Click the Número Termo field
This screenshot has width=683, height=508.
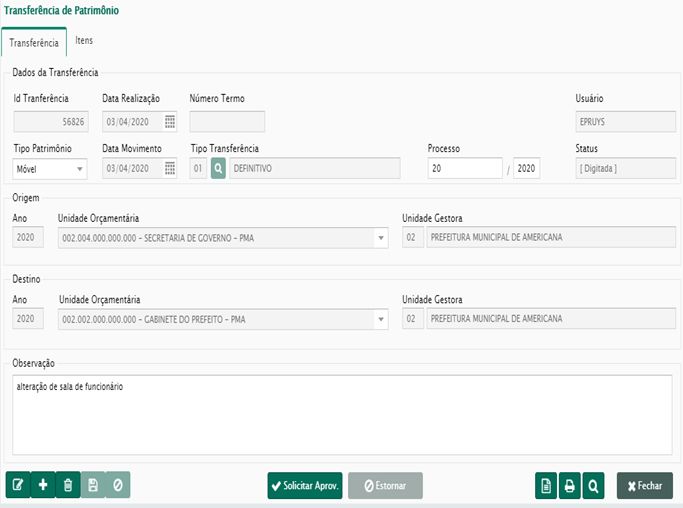[227, 122]
